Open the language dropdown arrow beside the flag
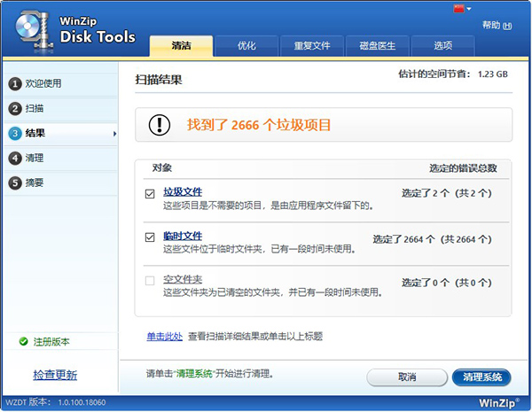This screenshot has height=412, width=532. [x=469, y=9]
